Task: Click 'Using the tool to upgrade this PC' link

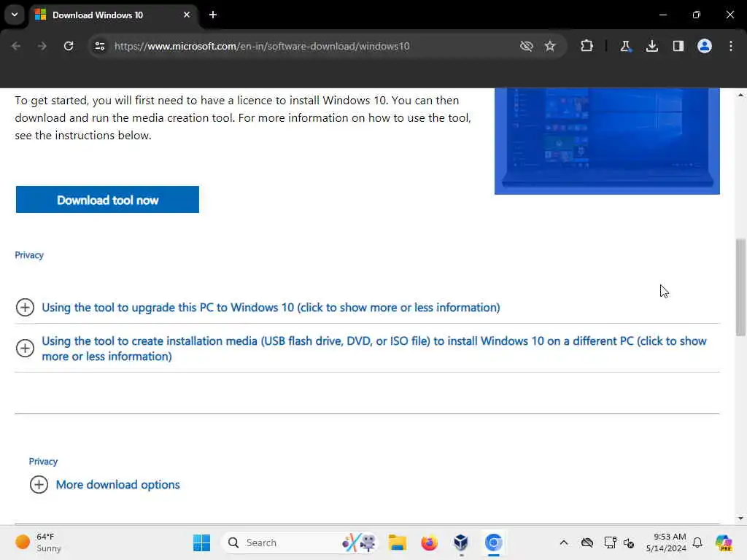Action: (x=271, y=308)
